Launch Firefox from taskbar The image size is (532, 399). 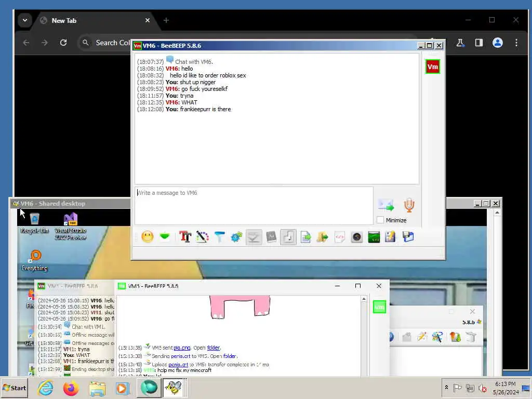pos(71,388)
